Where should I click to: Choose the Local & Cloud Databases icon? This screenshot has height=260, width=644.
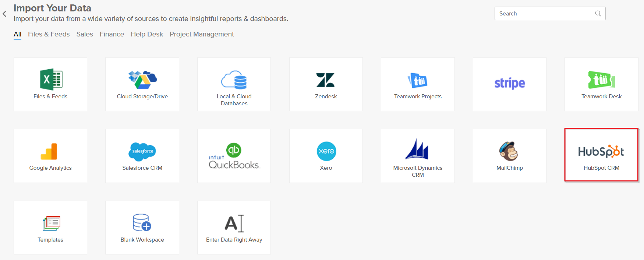pos(234,80)
